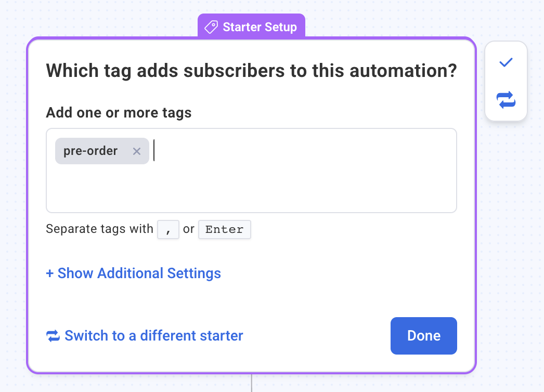544x392 pixels.
Task: Click the plus icon before Show Additional Settings
Action: pyautogui.click(x=49, y=273)
